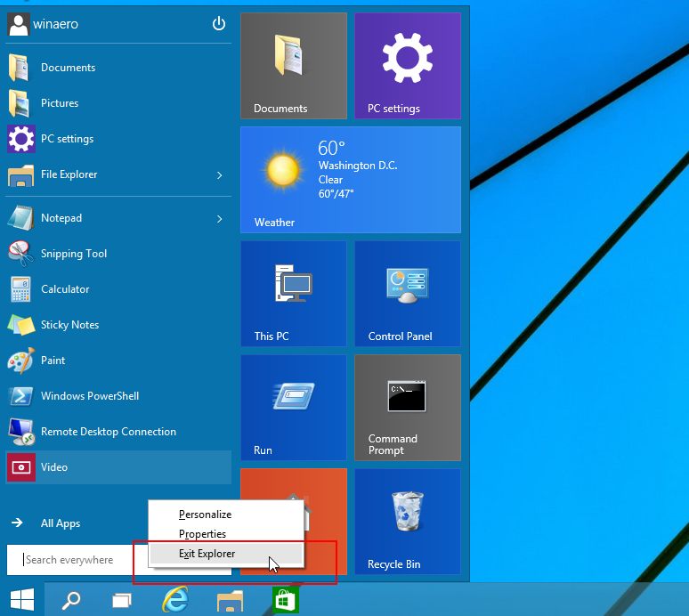
Task: Launch Windows PowerShell
Action: coord(118,396)
